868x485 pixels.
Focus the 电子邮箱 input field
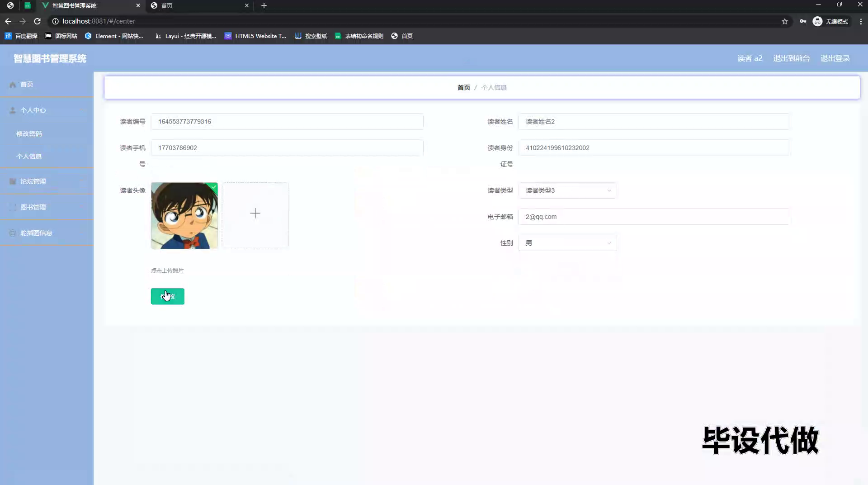(x=655, y=217)
